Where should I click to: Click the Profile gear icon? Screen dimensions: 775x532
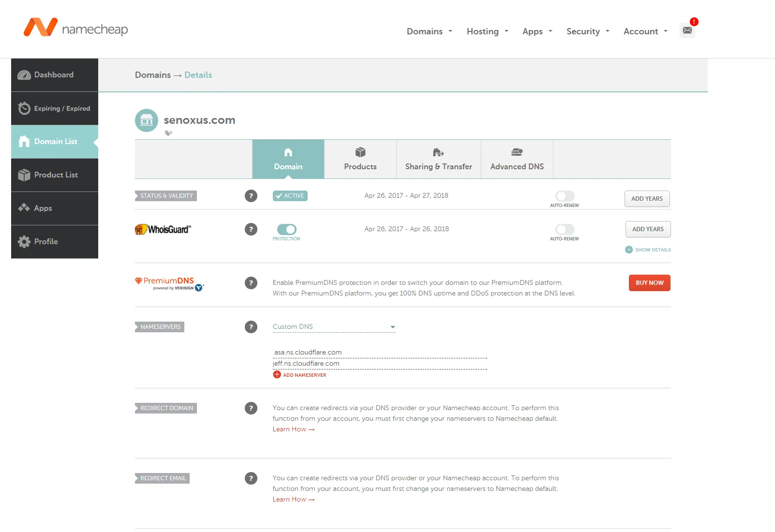tap(24, 241)
